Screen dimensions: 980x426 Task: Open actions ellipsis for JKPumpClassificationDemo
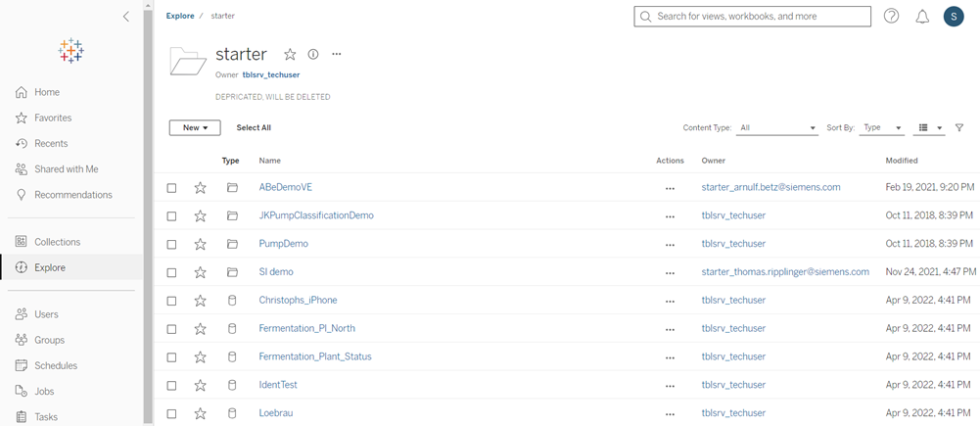(670, 216)
